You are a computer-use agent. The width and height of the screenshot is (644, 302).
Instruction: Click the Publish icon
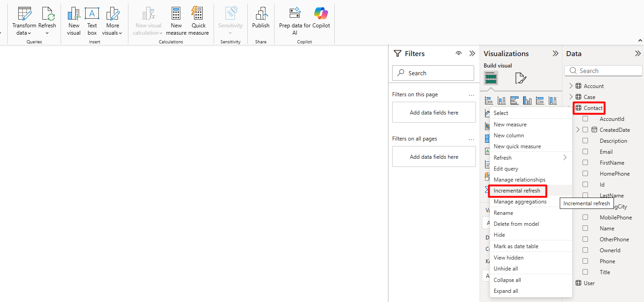point(261,14)
